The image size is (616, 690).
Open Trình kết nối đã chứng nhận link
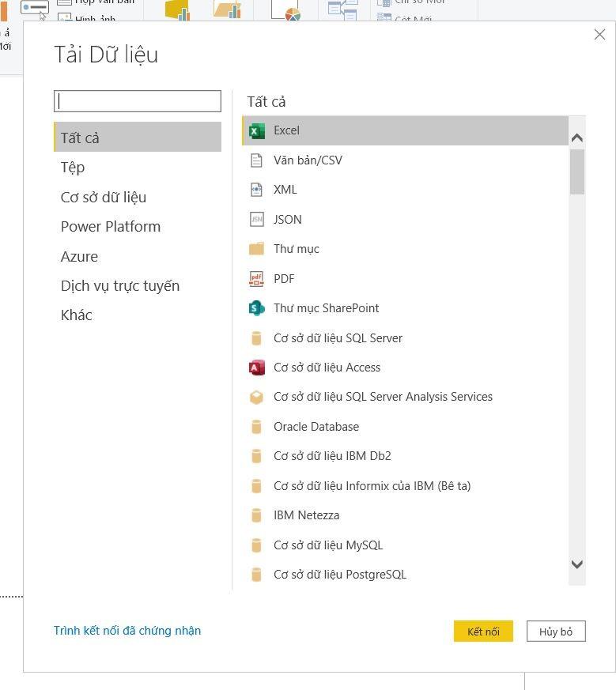[127, 631]
